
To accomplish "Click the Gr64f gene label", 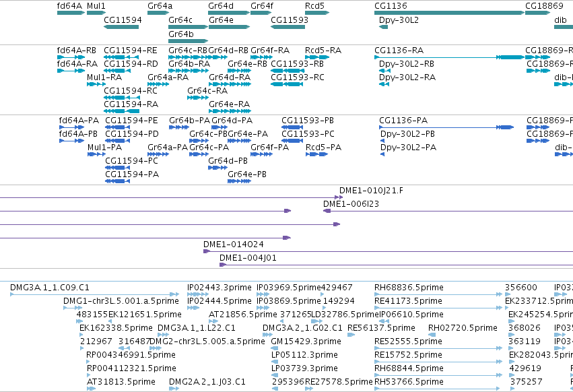I will tap(262, 6).
